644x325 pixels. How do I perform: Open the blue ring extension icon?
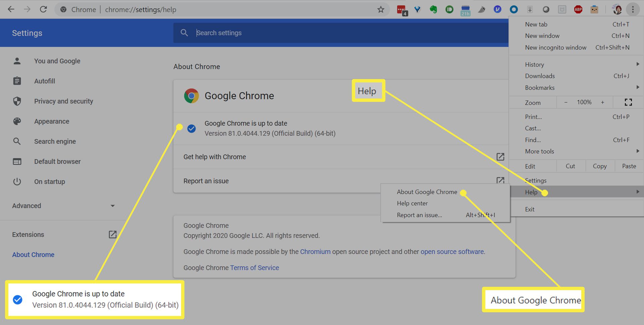pos(514,9)
